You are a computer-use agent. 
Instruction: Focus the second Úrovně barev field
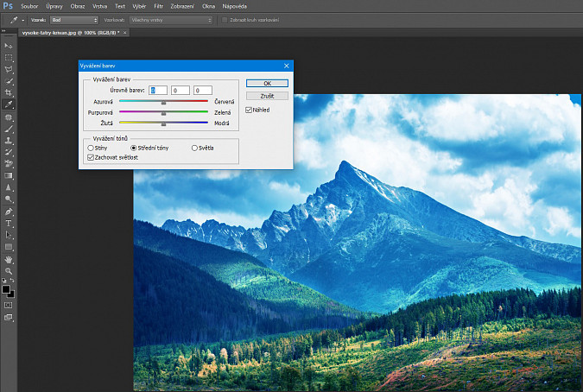[181, 91]
